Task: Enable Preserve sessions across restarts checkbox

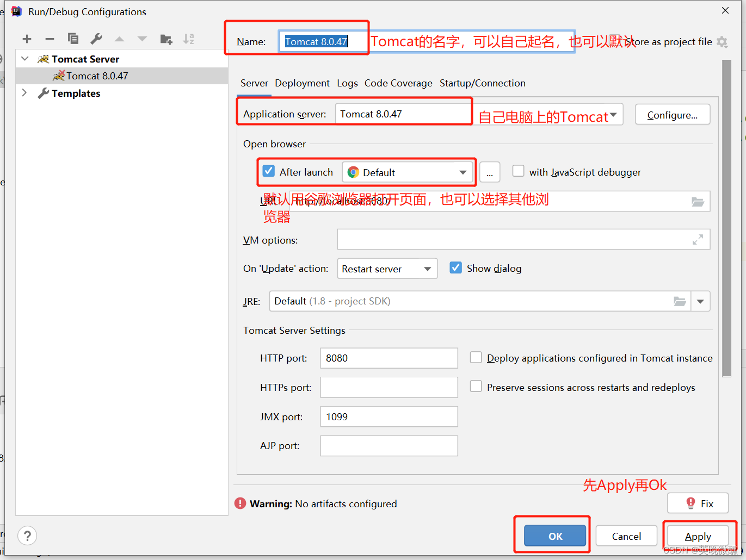Action: (476, 387)
